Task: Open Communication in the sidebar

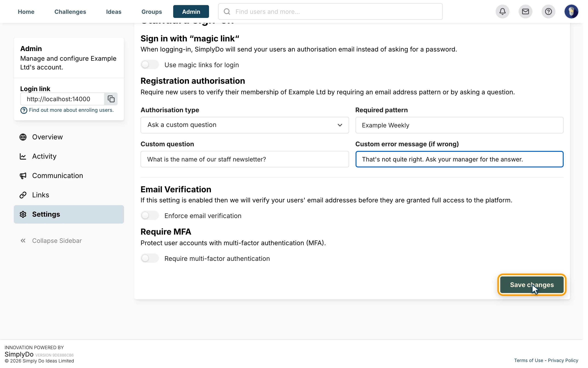Action: tap(69, 176)
